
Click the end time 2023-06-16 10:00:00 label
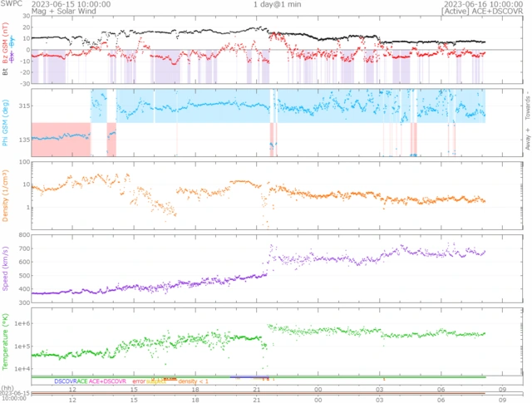click(x=487, y=3)
